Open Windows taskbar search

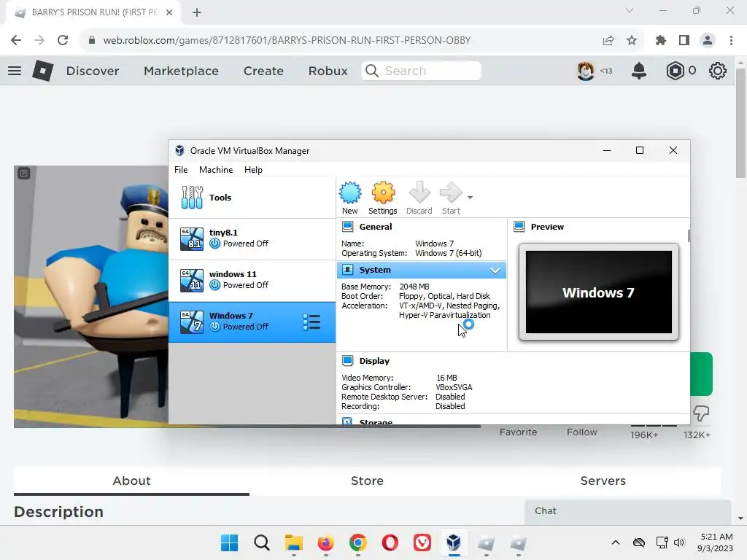262,542
